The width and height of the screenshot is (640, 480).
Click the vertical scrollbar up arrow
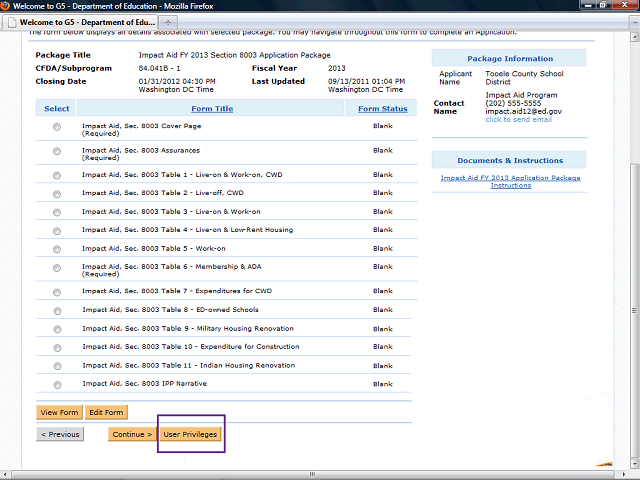(634, 38)
